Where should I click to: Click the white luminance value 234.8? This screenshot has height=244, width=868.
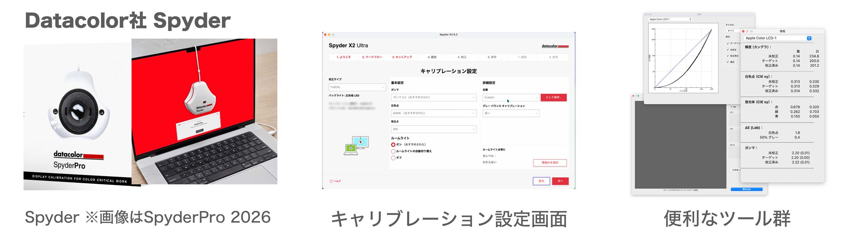(x=814, y=56)
